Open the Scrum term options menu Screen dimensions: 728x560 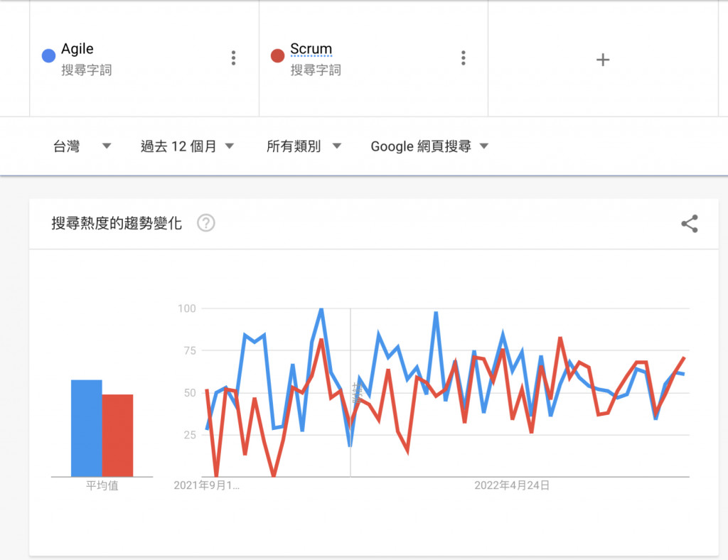coord(463,58)
